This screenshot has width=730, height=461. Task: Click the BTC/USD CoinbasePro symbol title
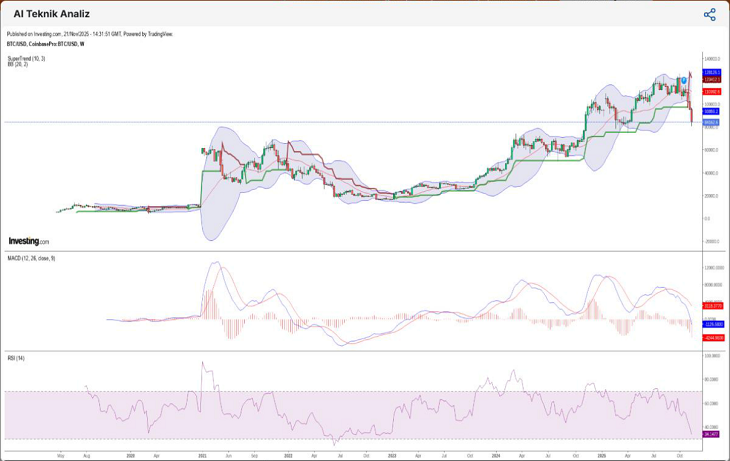click(45, 44)
